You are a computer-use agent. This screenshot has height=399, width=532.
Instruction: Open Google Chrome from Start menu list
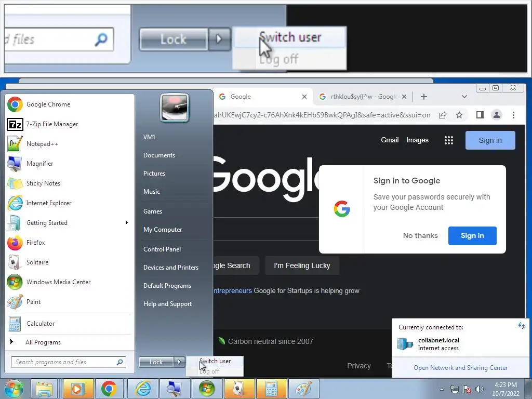coord(69,104)
